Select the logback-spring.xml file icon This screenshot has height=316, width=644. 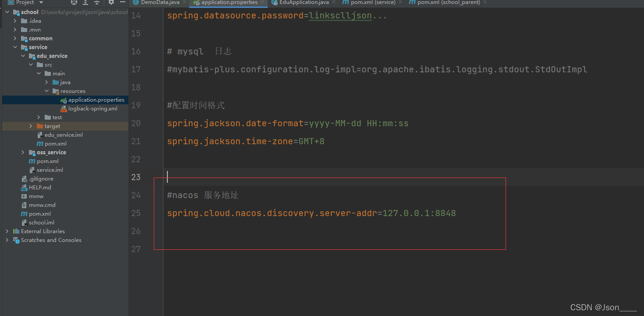coord(64,108)
